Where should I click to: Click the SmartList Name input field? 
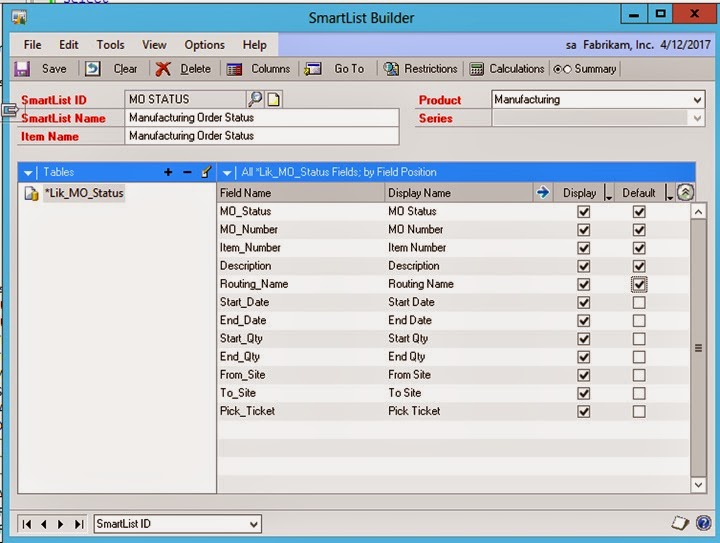(262, 118)
